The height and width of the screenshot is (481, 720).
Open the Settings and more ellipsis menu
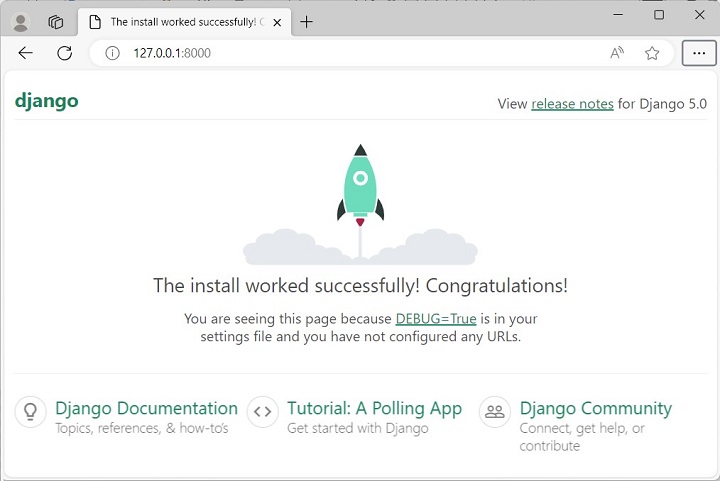699,53
